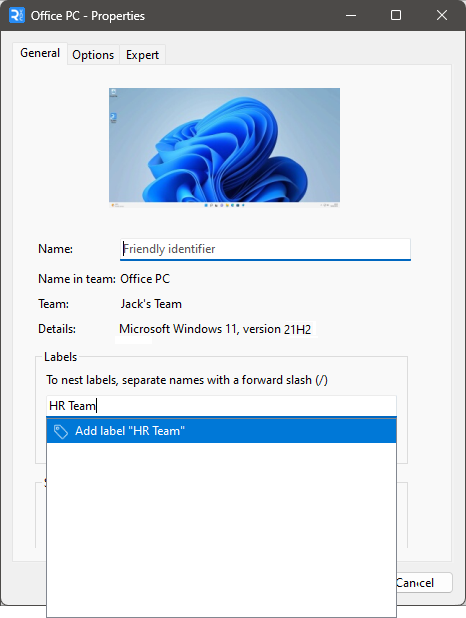
Task: Open the Options tab
Action: click(x=93, y=55)
